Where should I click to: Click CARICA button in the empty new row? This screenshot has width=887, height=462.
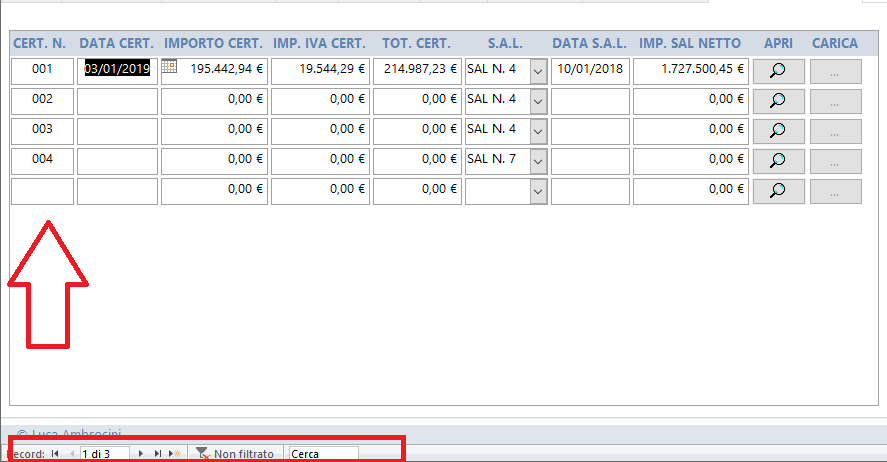(x=836, y=191)
